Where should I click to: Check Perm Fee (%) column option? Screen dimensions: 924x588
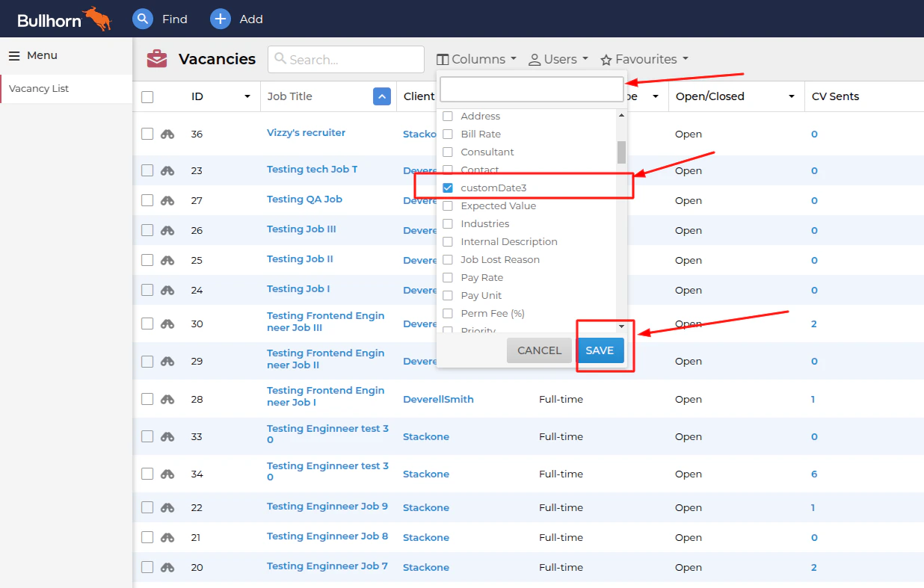click(x=448, y=313)
